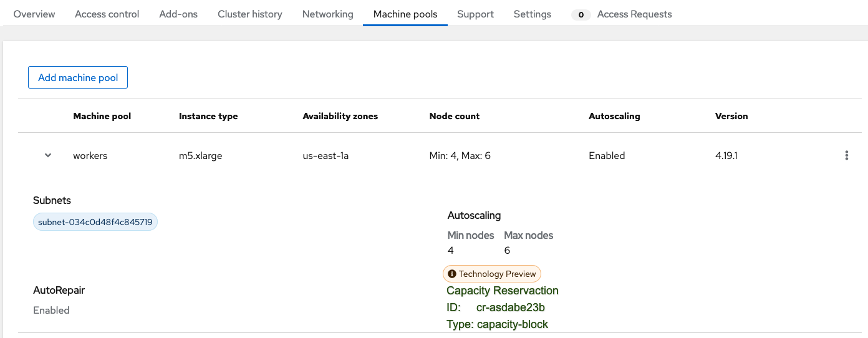Screen dimensions: 868x338
Task: Select the Networking tab
Action: point(328,14)
